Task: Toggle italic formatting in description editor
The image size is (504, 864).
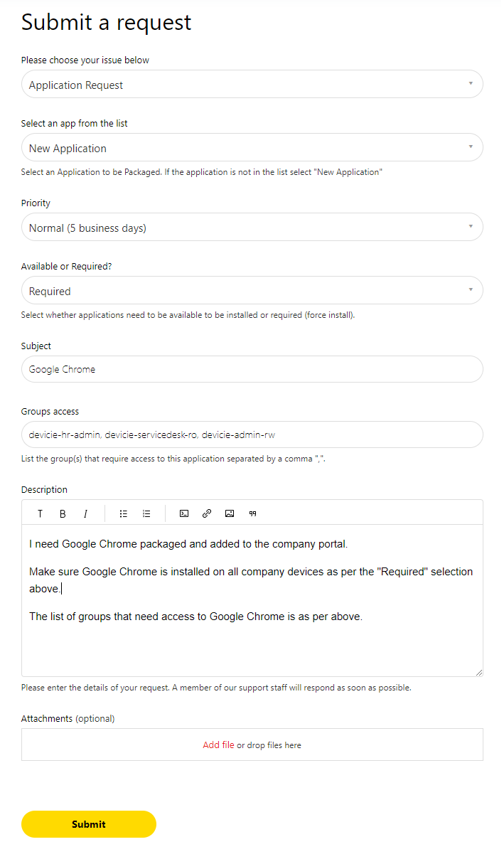Action: click(85, 513)
